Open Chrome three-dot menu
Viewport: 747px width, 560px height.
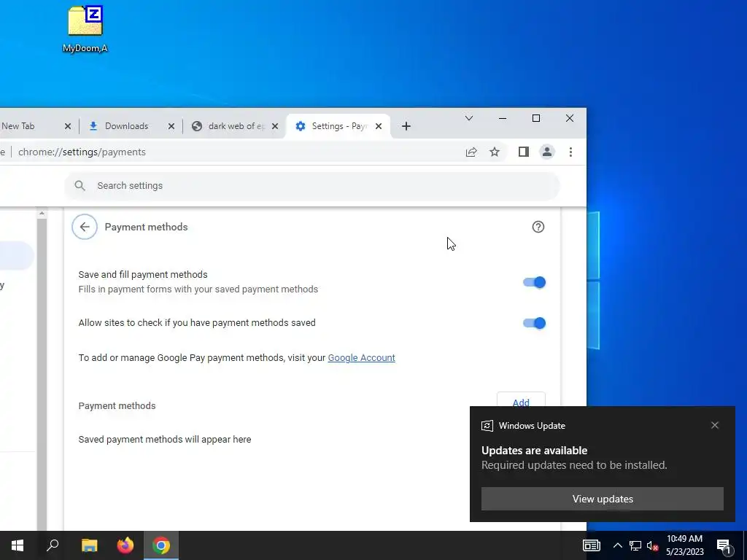click(x=570, y=152)
